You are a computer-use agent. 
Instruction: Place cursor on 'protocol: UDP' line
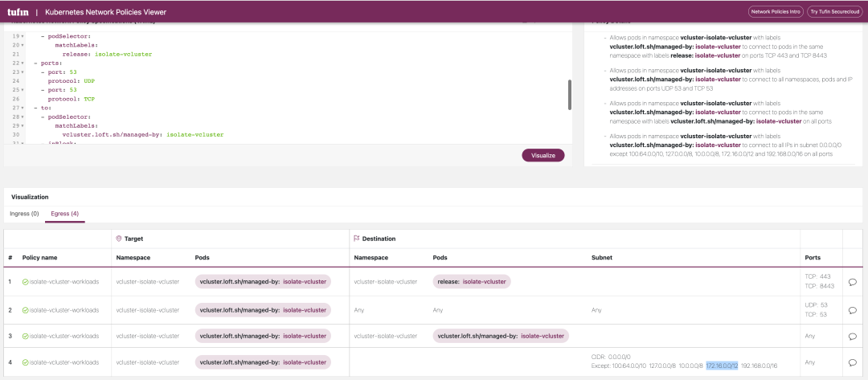tap(72, 81)
